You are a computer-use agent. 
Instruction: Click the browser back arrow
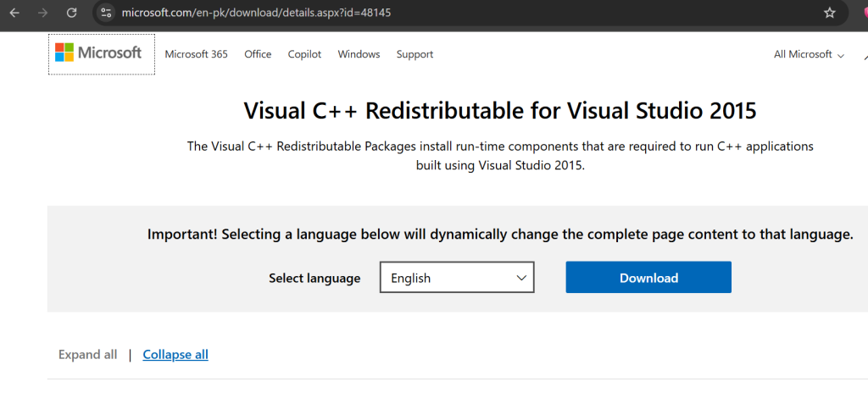tap(14, 13)
